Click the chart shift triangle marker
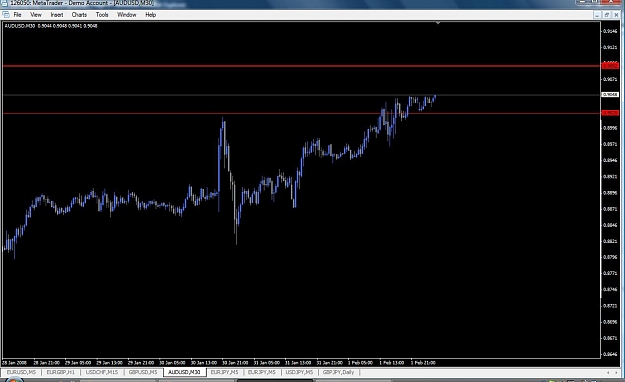625x382 pixels. tap(438, 23)
